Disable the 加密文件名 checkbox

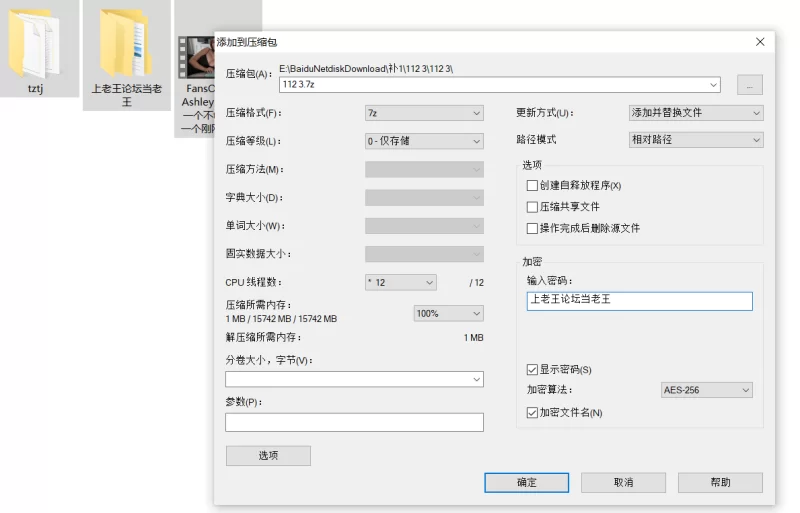532,412
